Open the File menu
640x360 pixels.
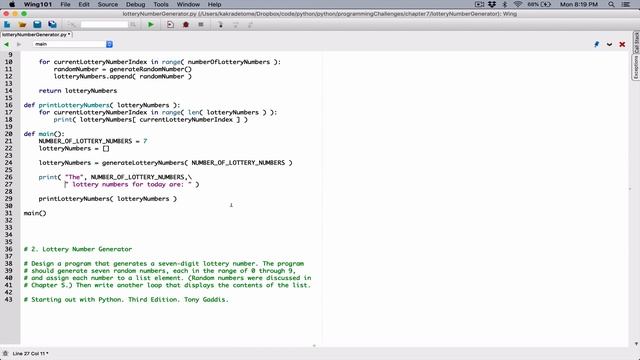pyautogui.click(x=65, y=4)
